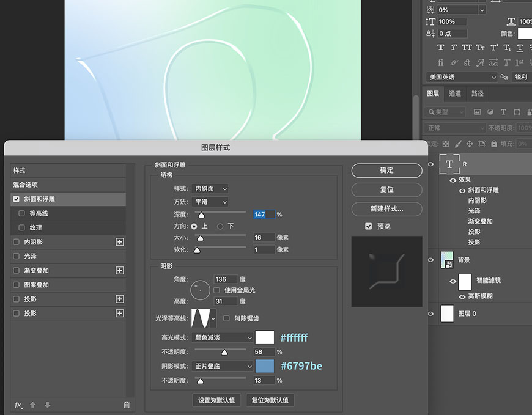Screen dimensions: 532x415
Task: Open highlight color swatch #ffffff
Action: [265, 338]
